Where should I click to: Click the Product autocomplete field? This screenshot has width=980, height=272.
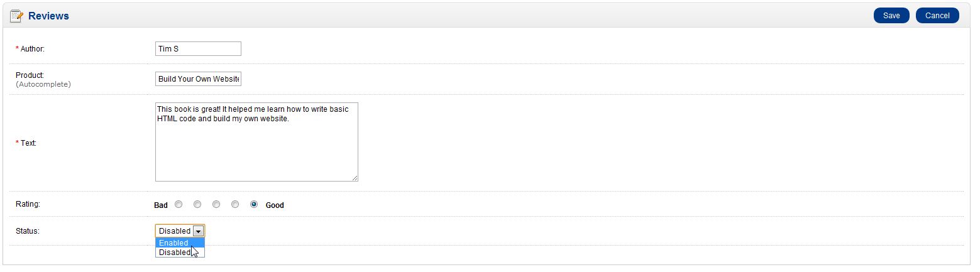198,79
